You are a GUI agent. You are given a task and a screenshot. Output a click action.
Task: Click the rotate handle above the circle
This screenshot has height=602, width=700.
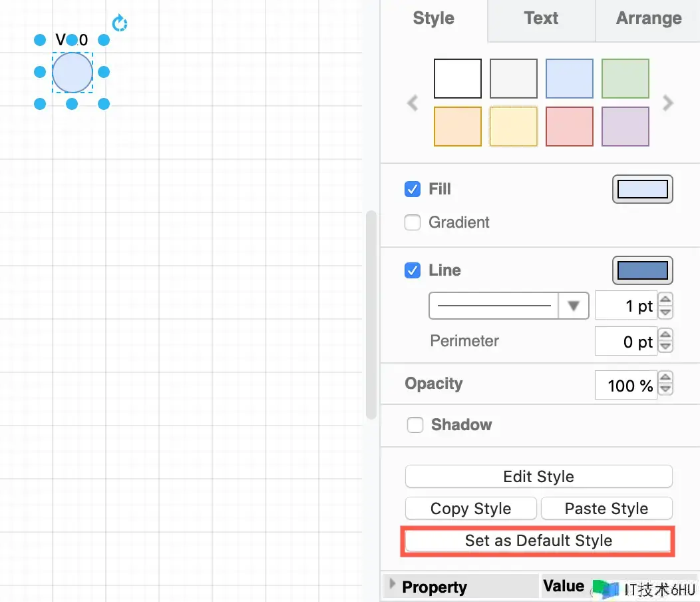(x=120, y=24)
